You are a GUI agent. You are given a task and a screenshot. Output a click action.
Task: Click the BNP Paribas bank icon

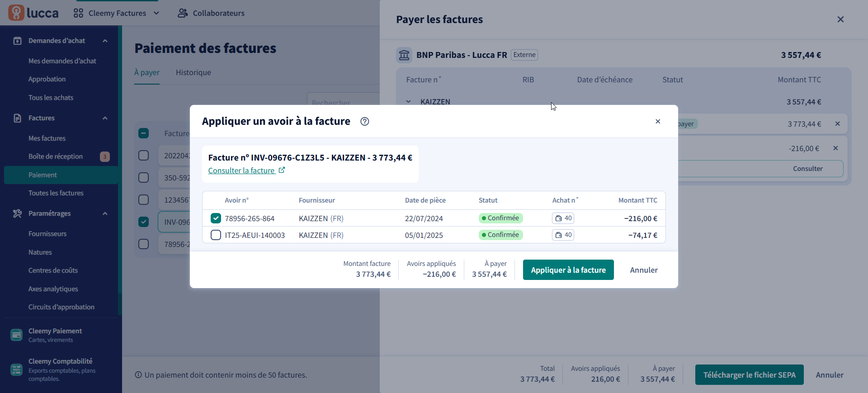[x=404, y=55]
